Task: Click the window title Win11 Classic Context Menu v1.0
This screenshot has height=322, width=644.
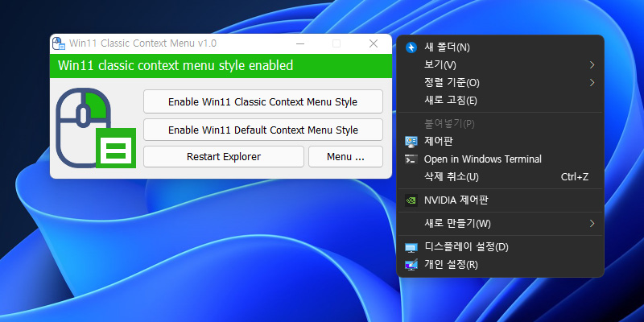Action: pyautogui.click(x=143, y=43)
